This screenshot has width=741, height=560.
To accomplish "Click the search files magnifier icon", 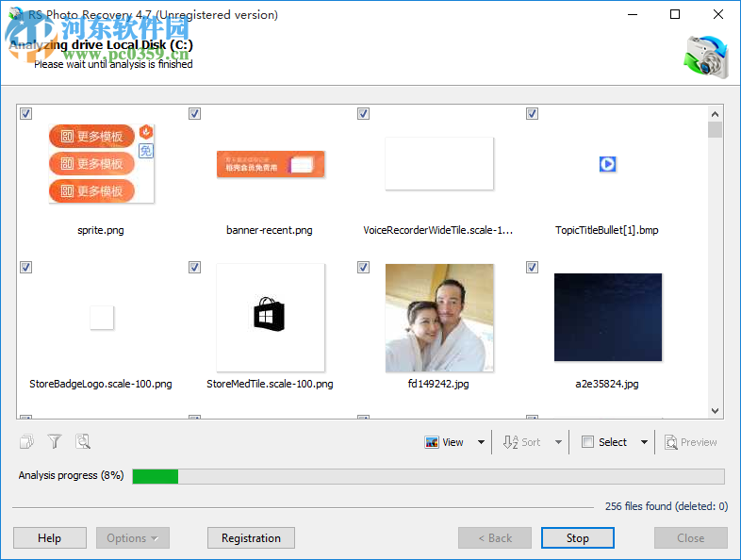I will point(83,442).
